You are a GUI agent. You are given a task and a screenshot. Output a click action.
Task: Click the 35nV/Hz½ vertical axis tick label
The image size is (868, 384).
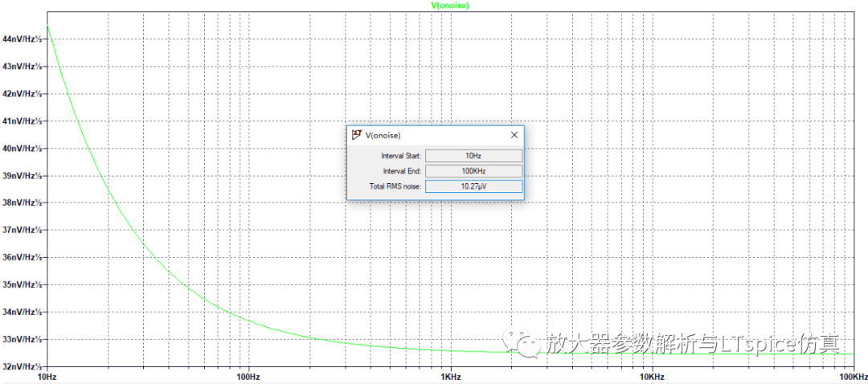22,284
